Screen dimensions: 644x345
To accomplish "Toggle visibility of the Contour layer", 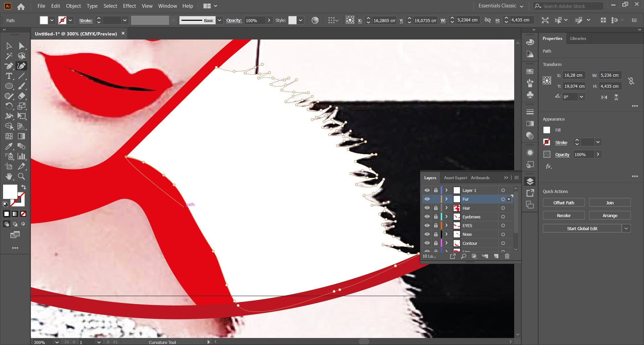I will [427, 243].
